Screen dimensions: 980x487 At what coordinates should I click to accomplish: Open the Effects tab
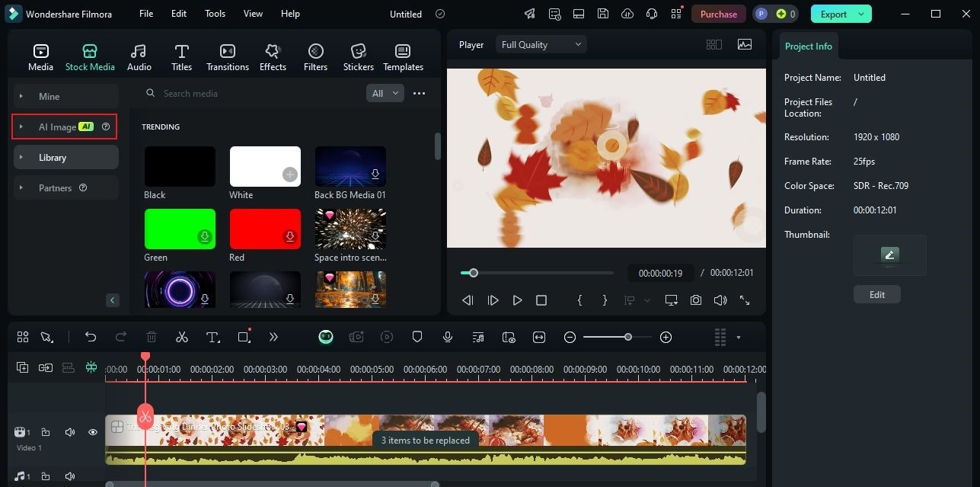[x=273, y=57]
